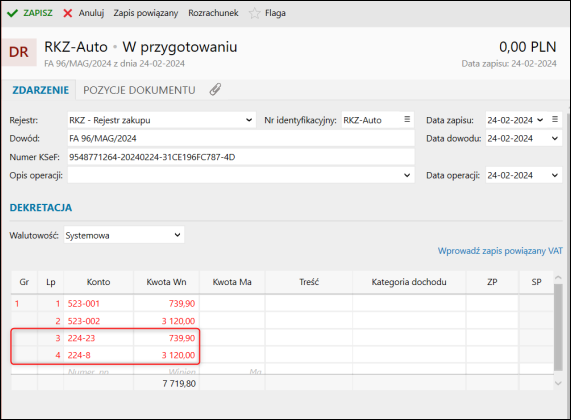Open the paperclip attachments tab
This screenshot has height=420, width=571.
tap(215, 89)
